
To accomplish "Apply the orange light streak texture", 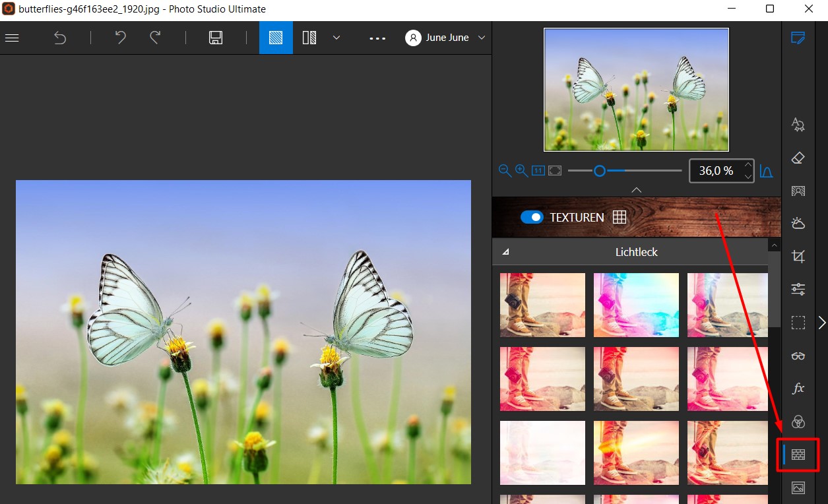I will point(636,453).
